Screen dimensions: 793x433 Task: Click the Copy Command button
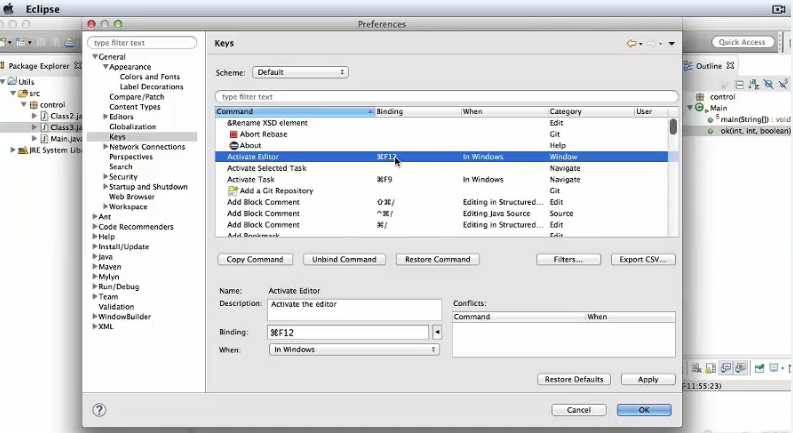tap(255, 259)
